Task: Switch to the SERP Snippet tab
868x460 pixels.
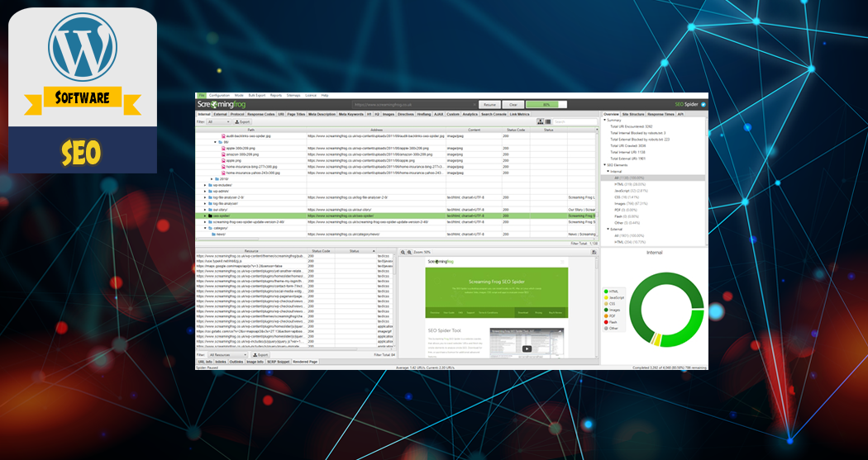Action: (279, 362)
